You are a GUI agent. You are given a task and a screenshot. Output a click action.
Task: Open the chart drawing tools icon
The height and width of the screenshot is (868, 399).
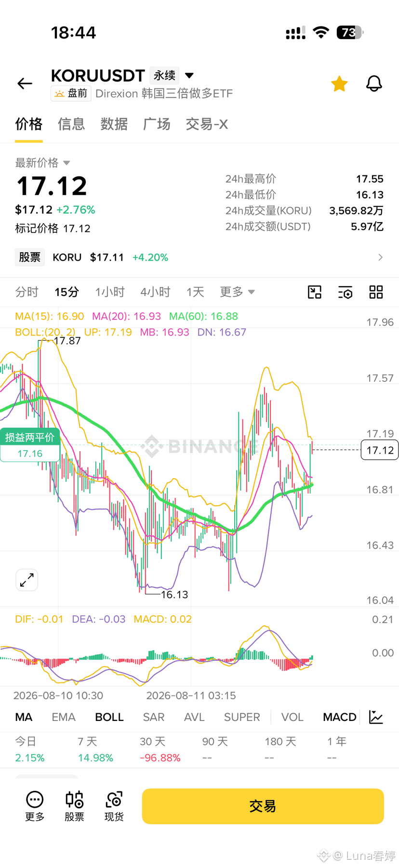click(315, 292)
